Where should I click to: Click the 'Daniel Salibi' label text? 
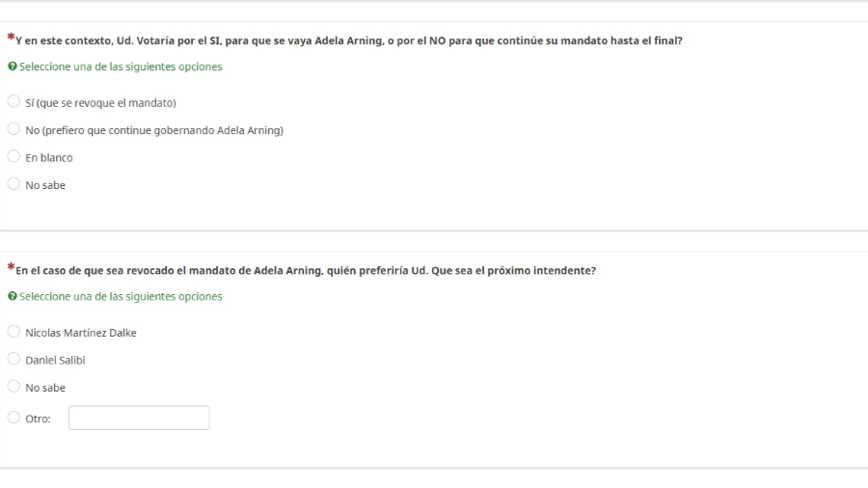pos(55,360)
